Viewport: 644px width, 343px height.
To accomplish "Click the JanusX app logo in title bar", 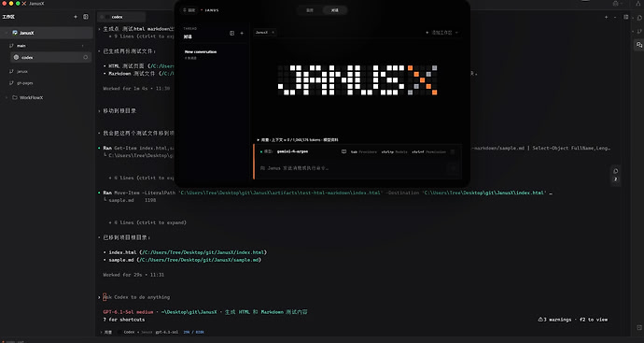I will click(24, 4).
